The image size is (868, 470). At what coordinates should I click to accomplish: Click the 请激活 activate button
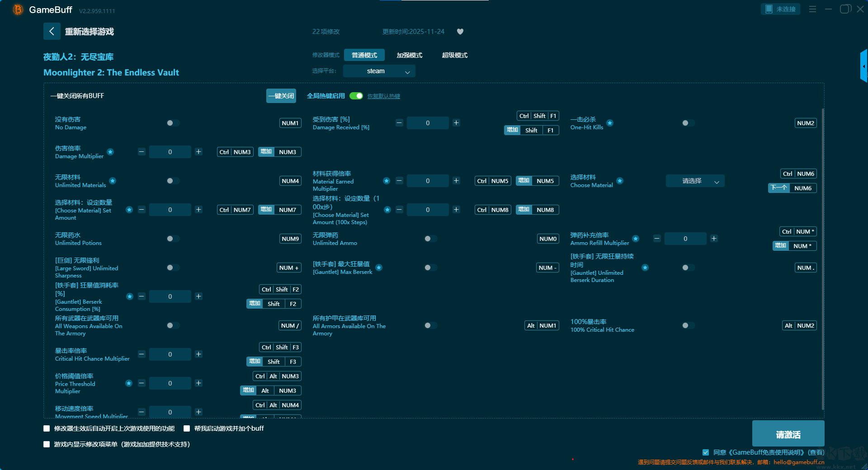(x=788, y=434)
